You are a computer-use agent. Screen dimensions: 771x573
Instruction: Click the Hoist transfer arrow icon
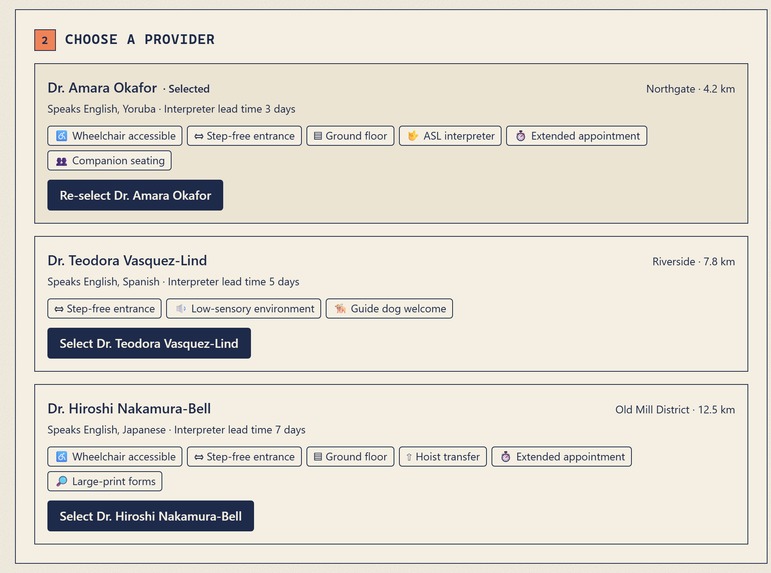coord(409,457)
